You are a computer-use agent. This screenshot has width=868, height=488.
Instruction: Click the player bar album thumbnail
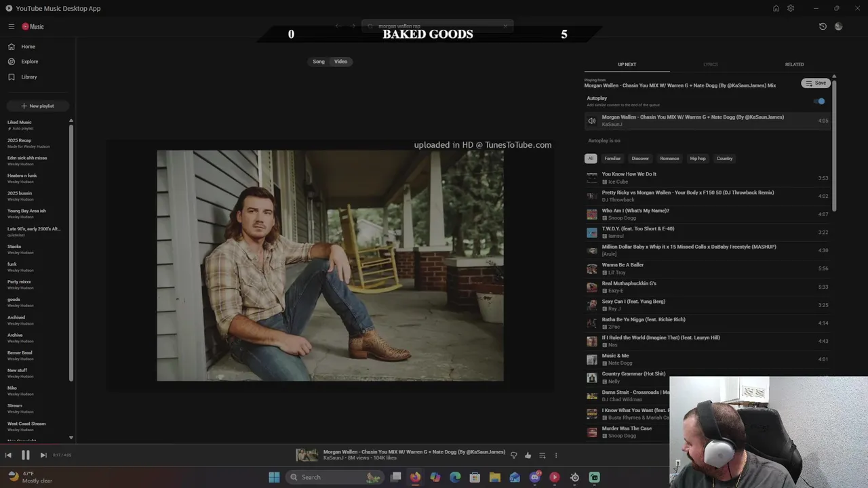307,455
